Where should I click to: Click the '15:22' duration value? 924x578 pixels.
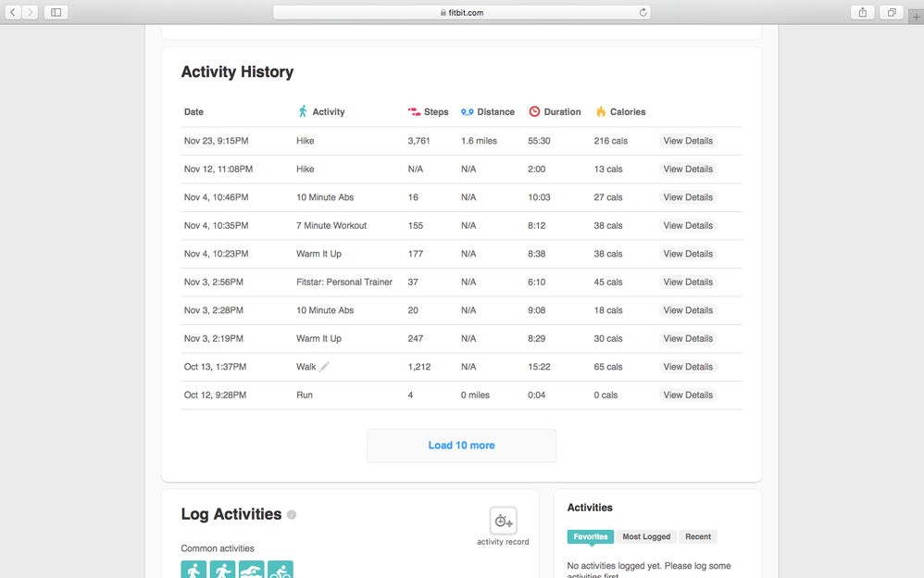[x=539, y=367]
